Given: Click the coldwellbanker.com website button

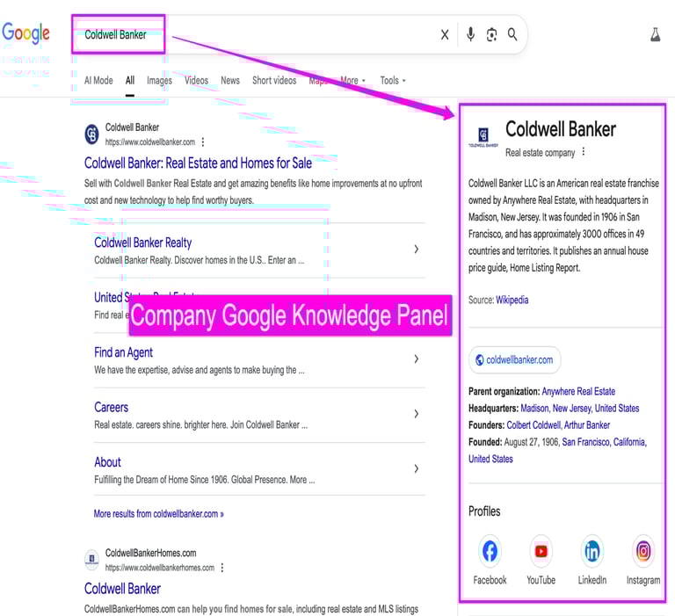Looking at the screenshot, I should pyautogui.click(x=515, y=360).
